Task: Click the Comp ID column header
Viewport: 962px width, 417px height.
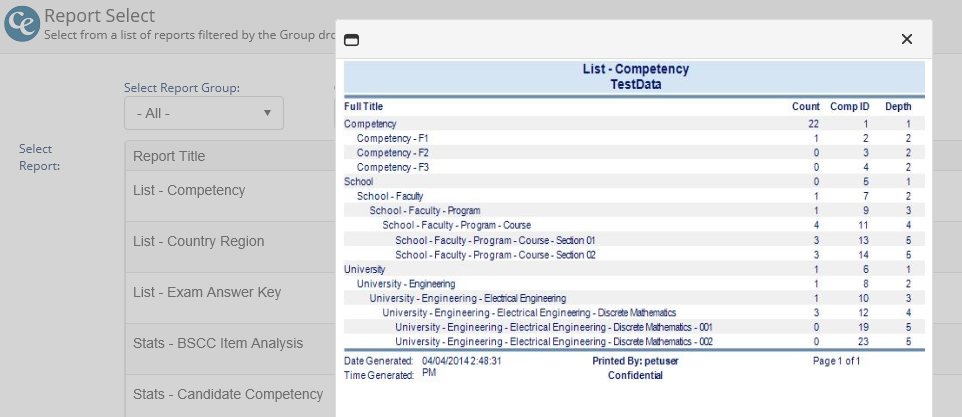Action: coord(850,106)
